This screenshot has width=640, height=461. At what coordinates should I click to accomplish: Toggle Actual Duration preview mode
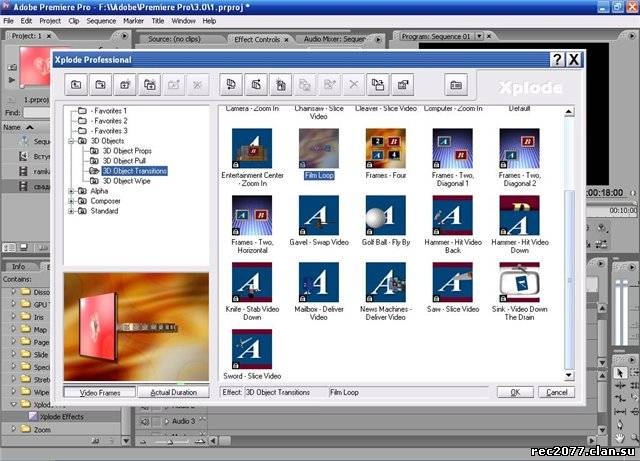pyautogui.click(x=173, y=392)
